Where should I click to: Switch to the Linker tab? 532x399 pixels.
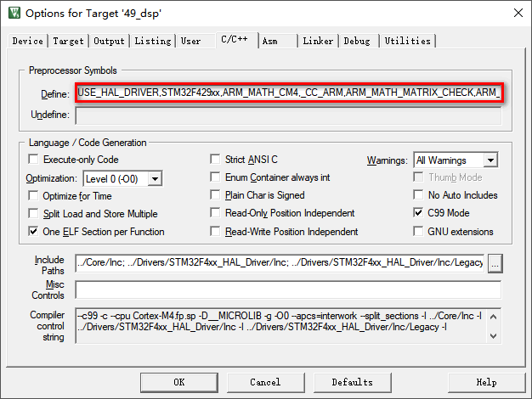pyautogui.click(x=318, y=41)
